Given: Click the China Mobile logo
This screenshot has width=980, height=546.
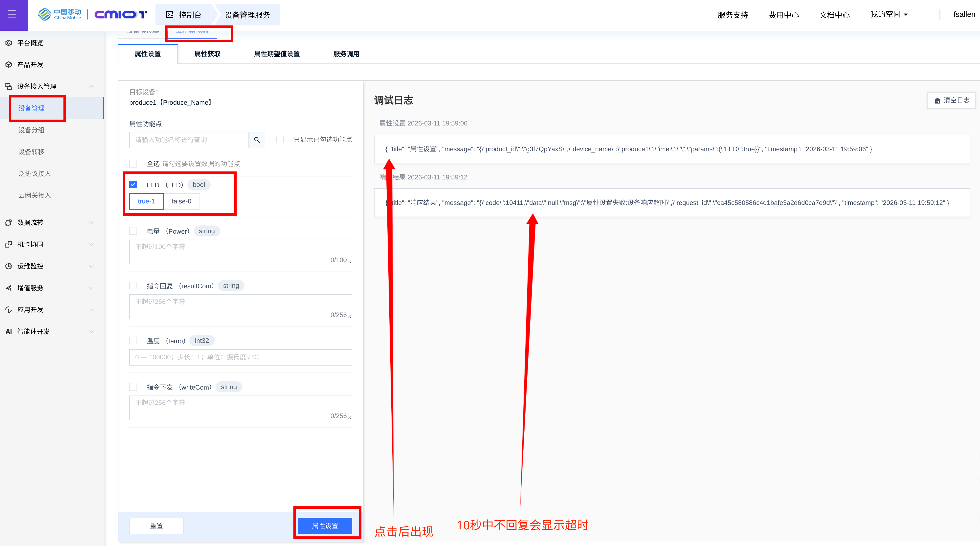Looking at the screenshot, I should tap(60, 14).
